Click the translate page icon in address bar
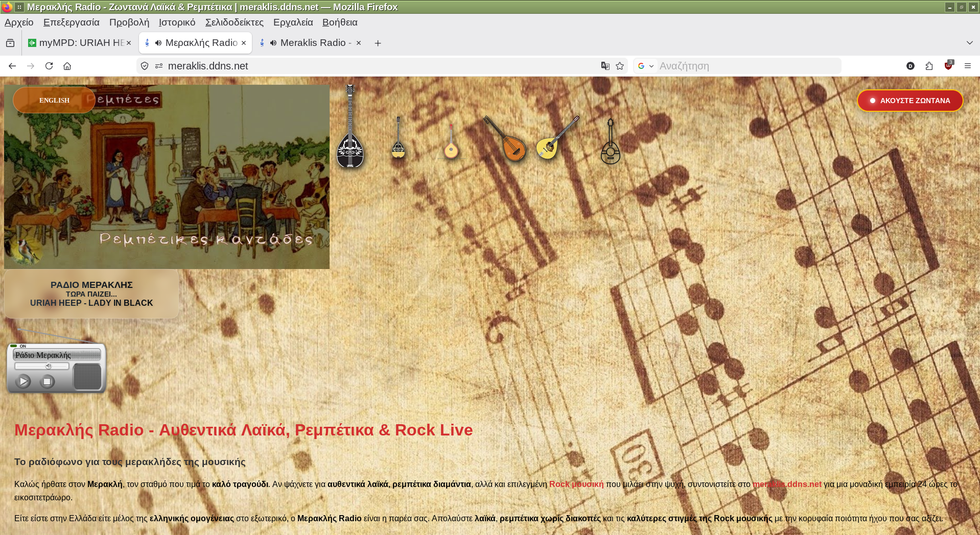The width and height of the screenshot is (980, 535). [x=605, y=66]
